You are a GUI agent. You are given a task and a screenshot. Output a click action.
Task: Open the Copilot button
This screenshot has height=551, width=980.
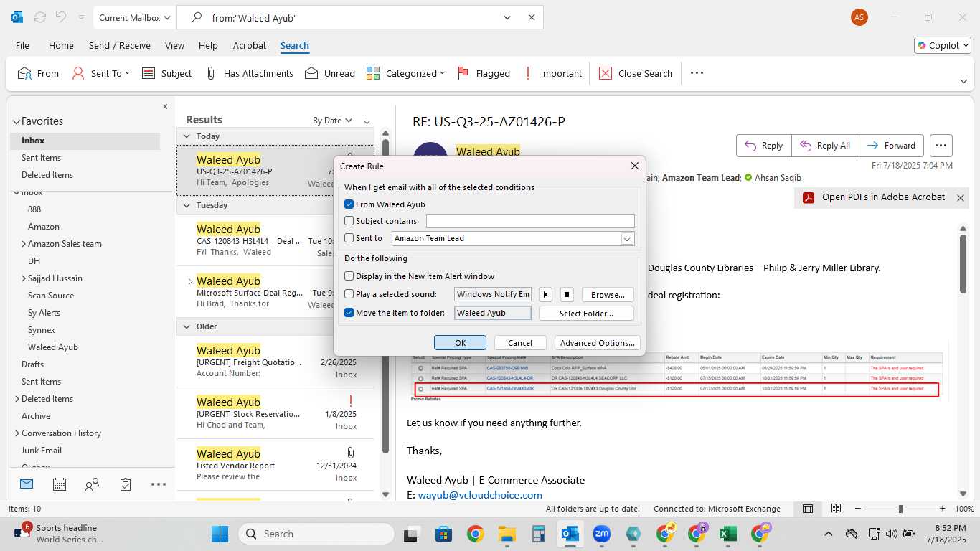pos(942,45)
